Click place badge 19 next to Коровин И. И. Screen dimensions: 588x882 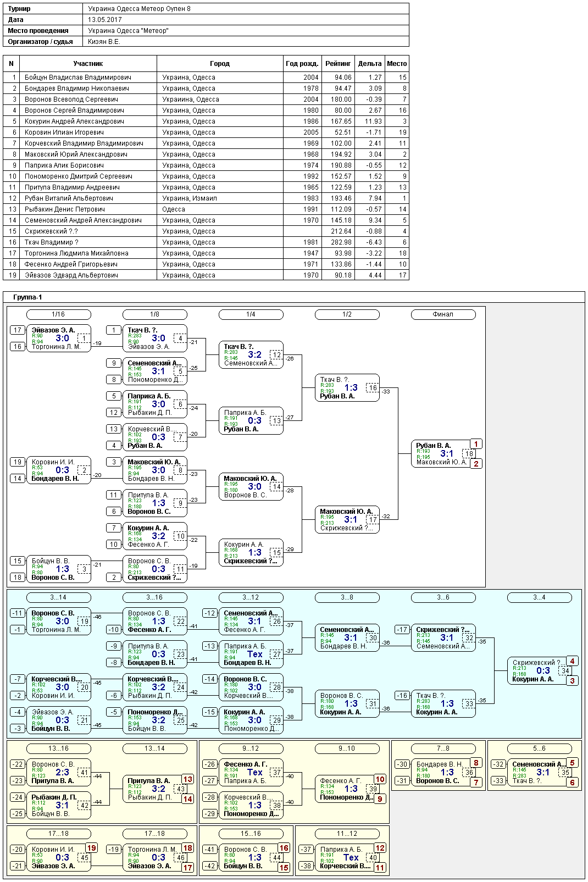click(91, 848)
